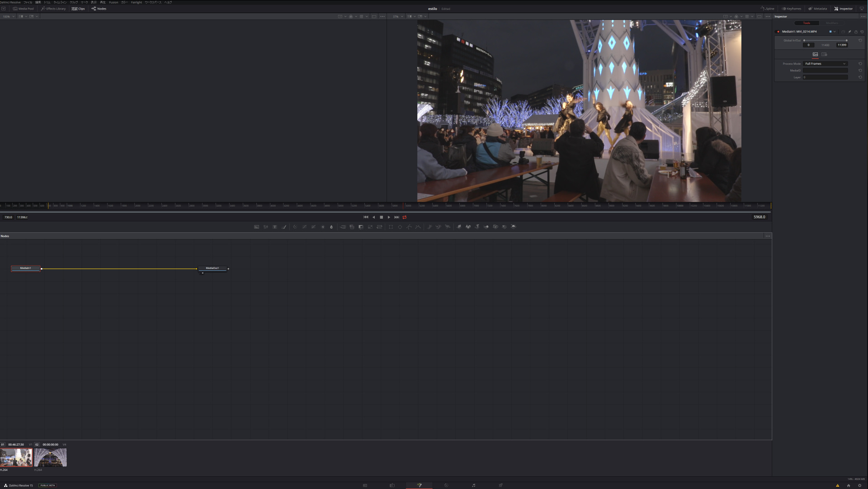
Task: Select the Paint brush tool
Action: click(x=284, y=227)
